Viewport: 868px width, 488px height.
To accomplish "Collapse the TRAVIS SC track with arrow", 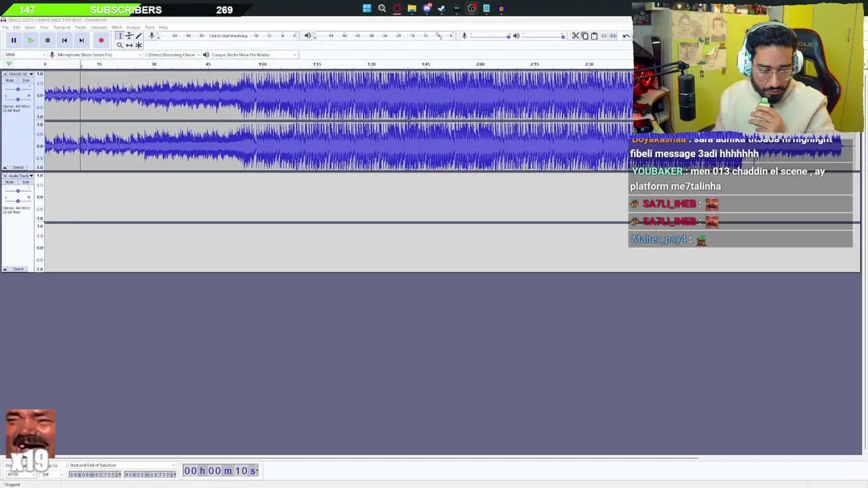I will coord(5,167).
